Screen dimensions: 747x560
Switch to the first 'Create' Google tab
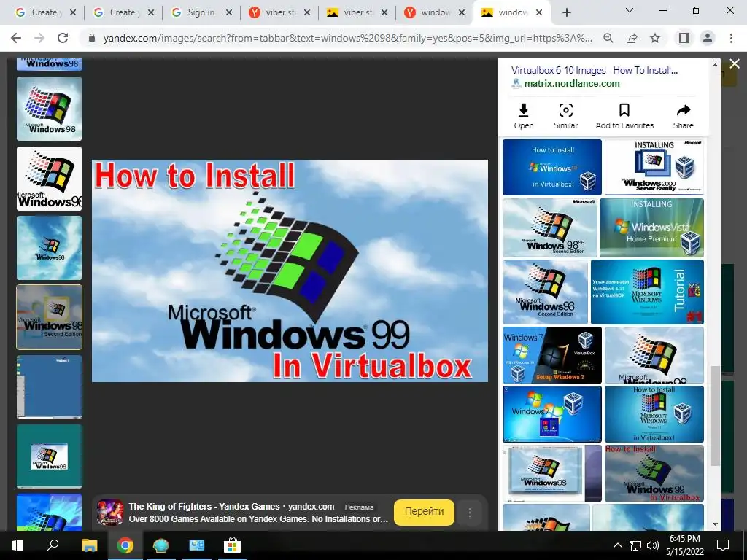(45, 13)
